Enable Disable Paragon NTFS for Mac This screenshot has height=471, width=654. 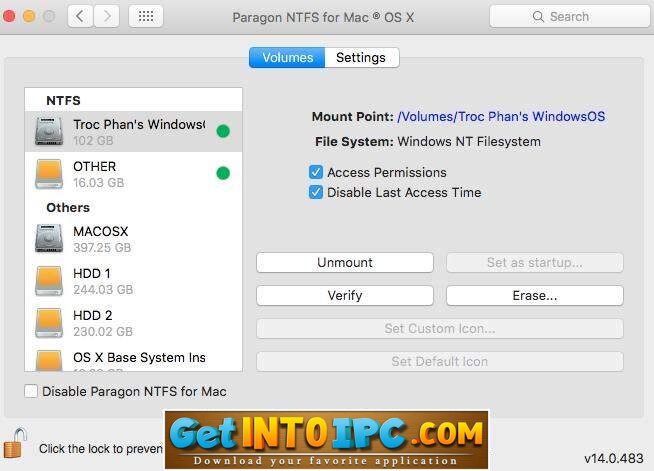pos(31,391)
